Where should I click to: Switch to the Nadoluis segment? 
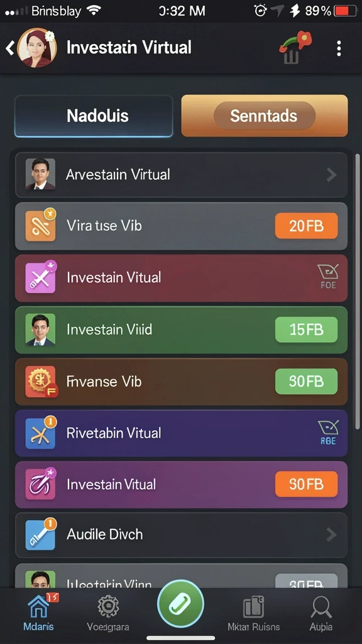pos(94,116)
